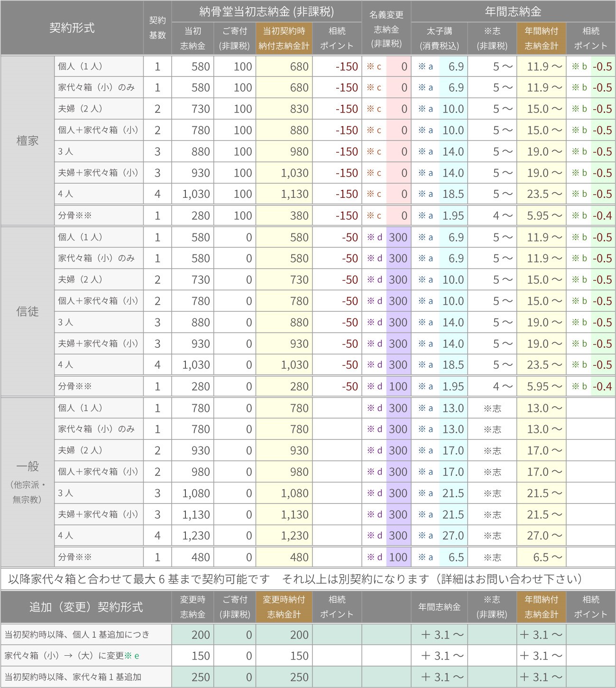Select 830 total in 檀家 夫婦 row
Viewport: 616px width, 688px height.
point(284,109)
